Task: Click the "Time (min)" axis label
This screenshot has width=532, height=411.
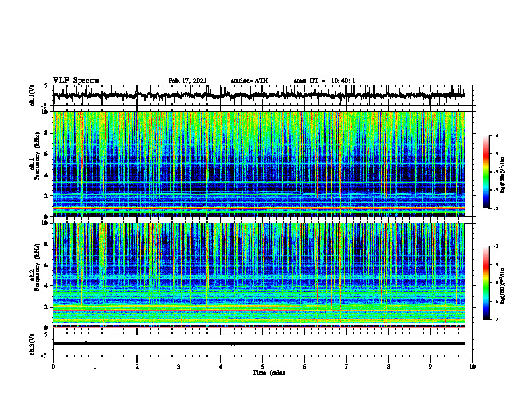Action: pyautogui.click(x=269, y=373)
